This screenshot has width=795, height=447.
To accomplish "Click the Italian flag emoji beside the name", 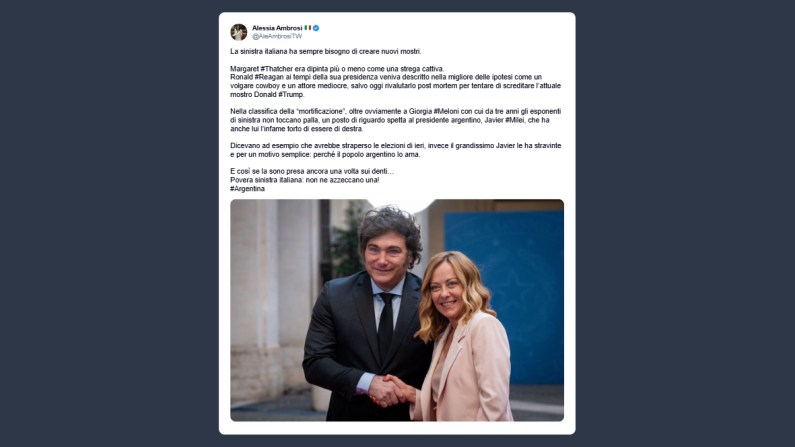I will [308, 28].
